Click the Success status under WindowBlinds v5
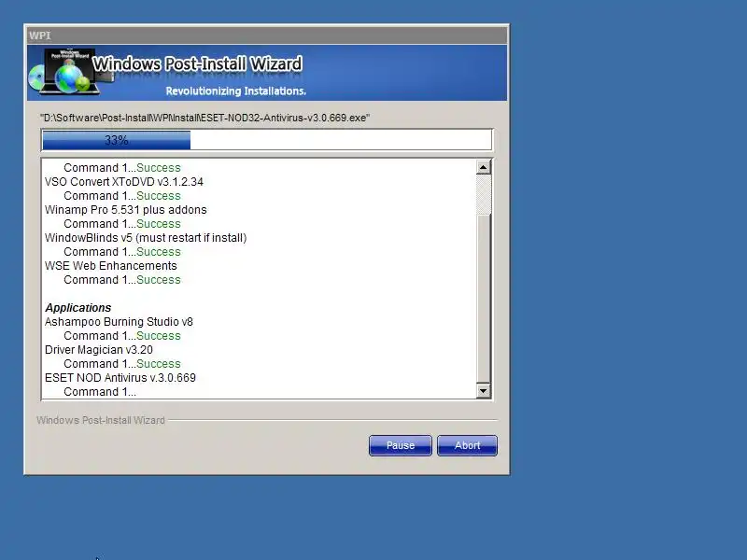747x560 pixels. (158, 252)
